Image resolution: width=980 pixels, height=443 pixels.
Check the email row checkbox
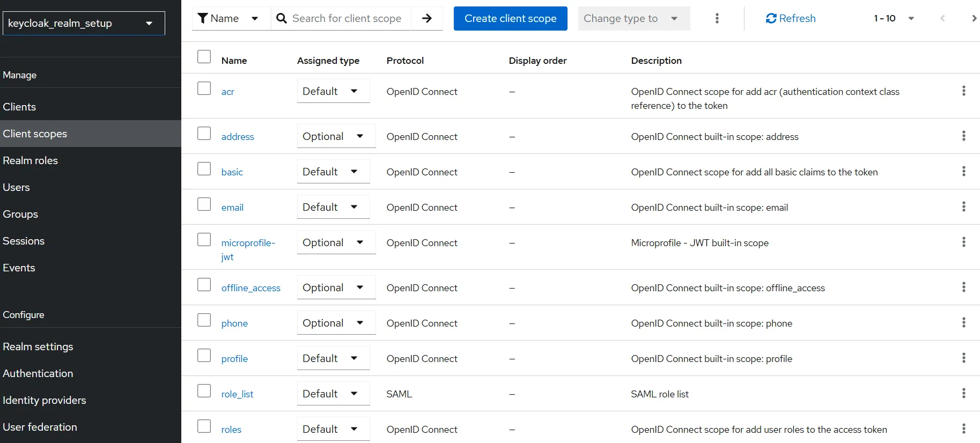coord(204,204)
